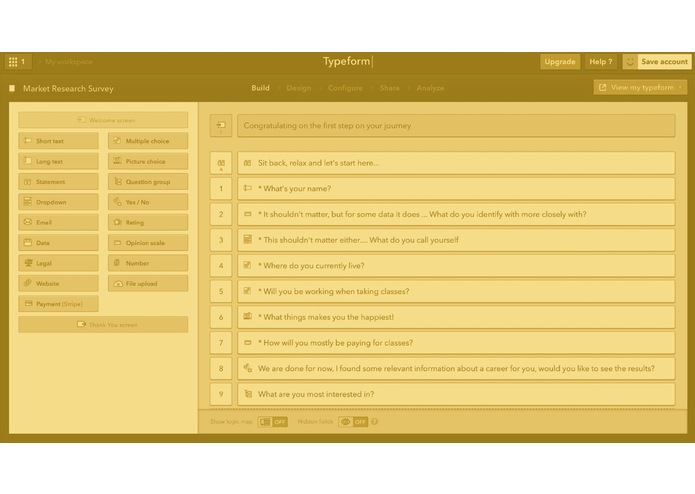Go to My workspace breadcrumb

[69, 62]
